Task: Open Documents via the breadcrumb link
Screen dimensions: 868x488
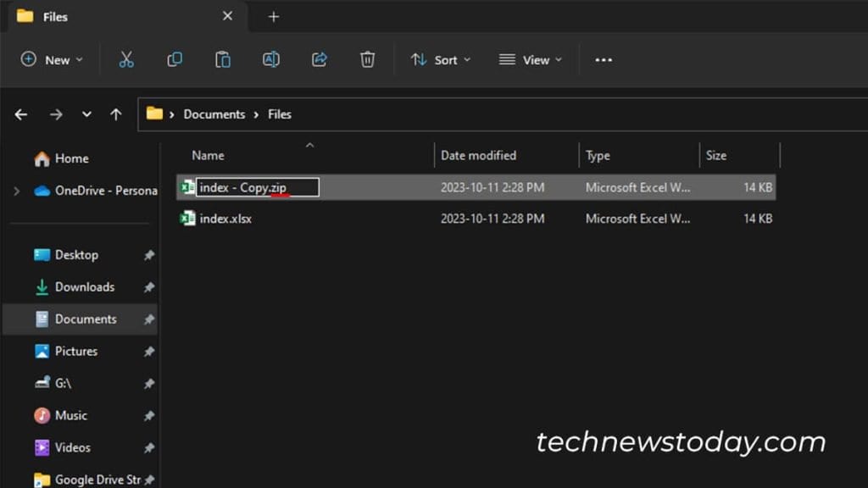Action: [214, 114]
